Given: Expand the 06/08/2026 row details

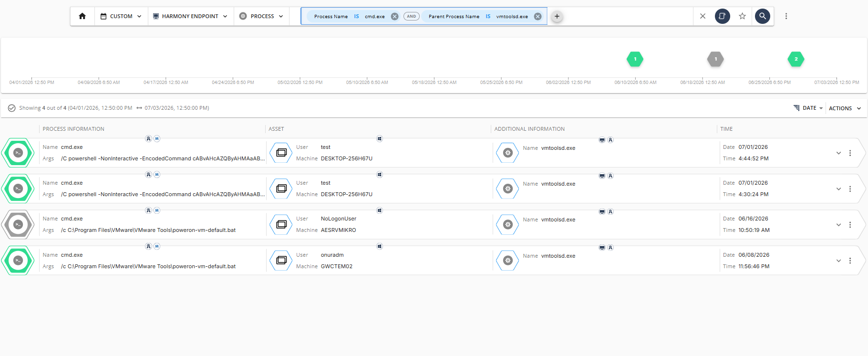Looking at the screenshot, I should pyautogui.click(x=838, y=261).
